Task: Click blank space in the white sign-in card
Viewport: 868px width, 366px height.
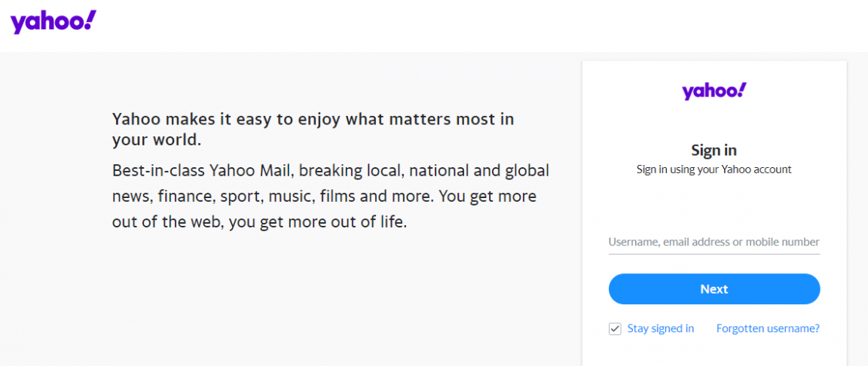Action: (x=714, y=203)
